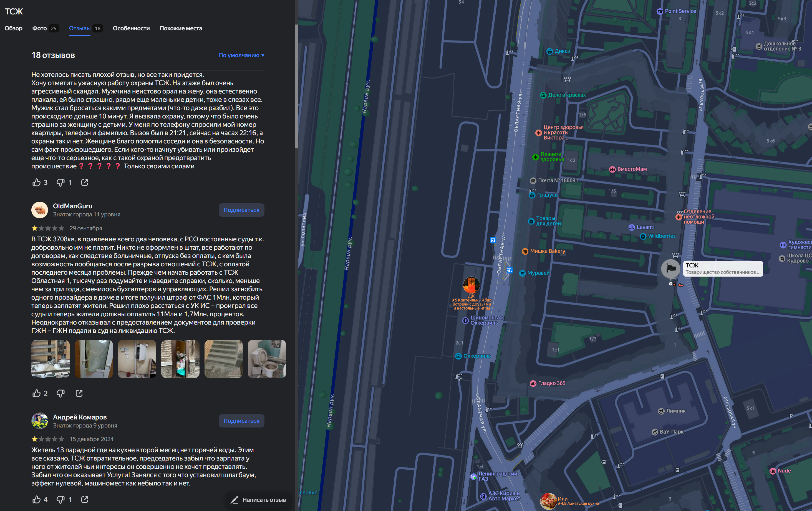Like the OldManGuru review
The height and width of the screenshot is (511, 812).
click(x=36, y=393)
